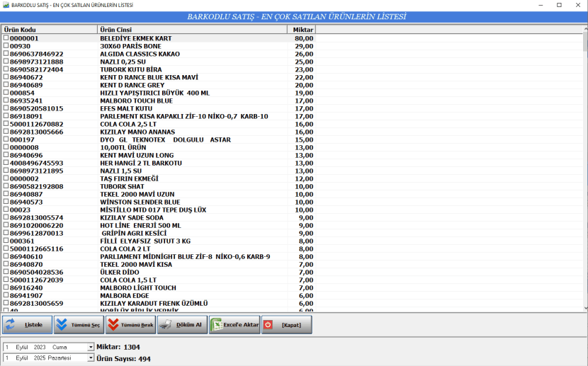The width and height of the screenshot is (588, 366).
Task: Select HER HANGİ 2 TL BARKOTU row
Action: (x=158, y=163)
